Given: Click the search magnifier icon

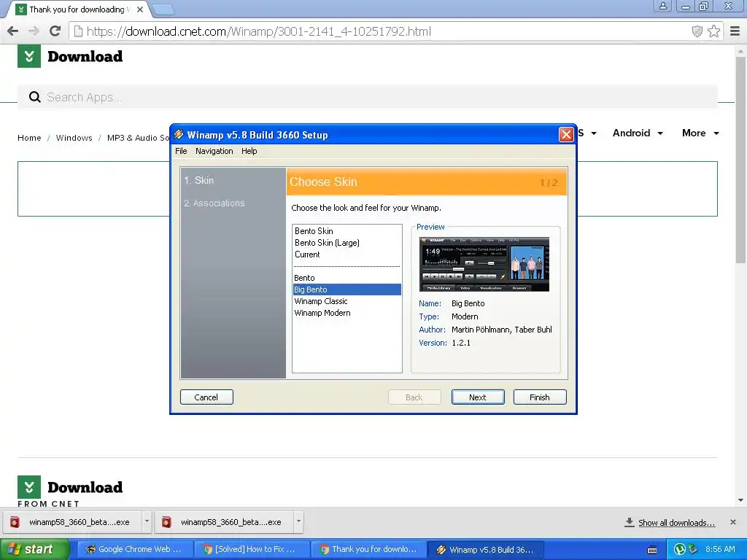Looking at the screenshot, I should pyautogui.click(x=35, y=97).
